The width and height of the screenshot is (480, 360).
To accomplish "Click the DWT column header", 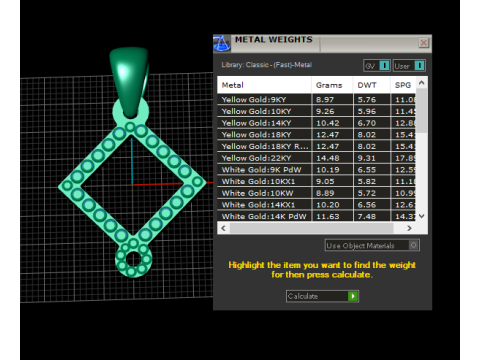I will (371, 85).
